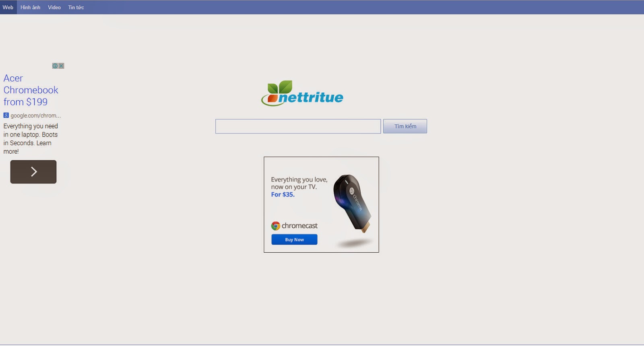Click the ad info icon above Acer ad

pyautogui.click(x=55, y=66)
